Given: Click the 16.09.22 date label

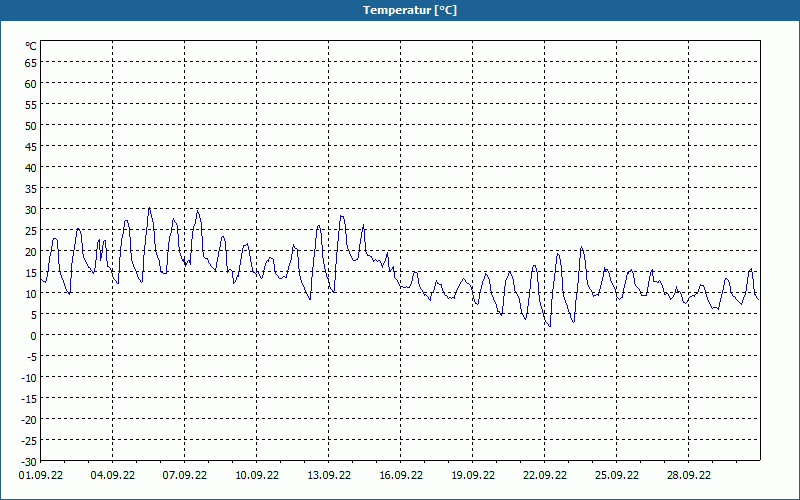Looking at the screenshot, I should click(x=401, y=475).
